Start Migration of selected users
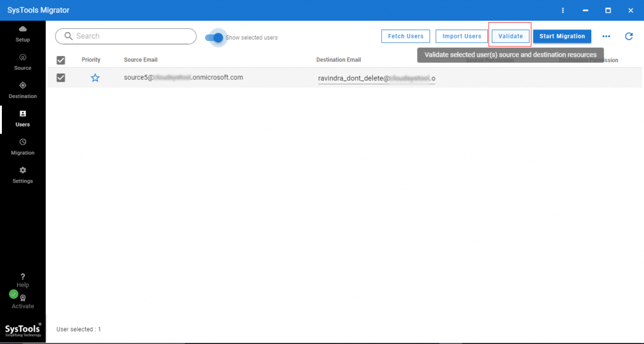The height and width of the screenshot is (344, 644). pos(562,36)
